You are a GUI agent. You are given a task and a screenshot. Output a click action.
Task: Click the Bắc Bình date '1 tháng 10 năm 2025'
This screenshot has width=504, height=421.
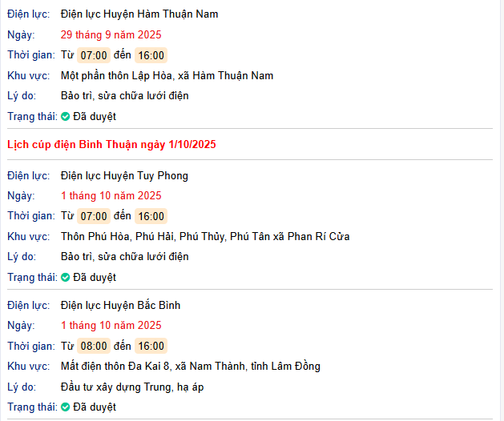[x=111, y=325]
